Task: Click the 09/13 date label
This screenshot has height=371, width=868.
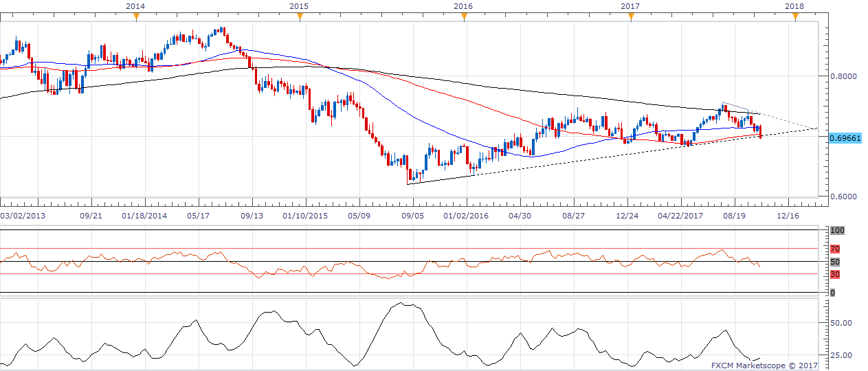Action: (252, 216)
